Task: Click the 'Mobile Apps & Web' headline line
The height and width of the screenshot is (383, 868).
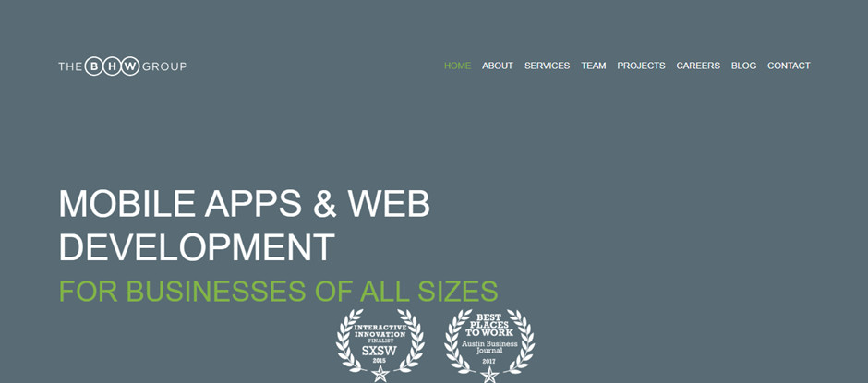Action: [244, 204]
